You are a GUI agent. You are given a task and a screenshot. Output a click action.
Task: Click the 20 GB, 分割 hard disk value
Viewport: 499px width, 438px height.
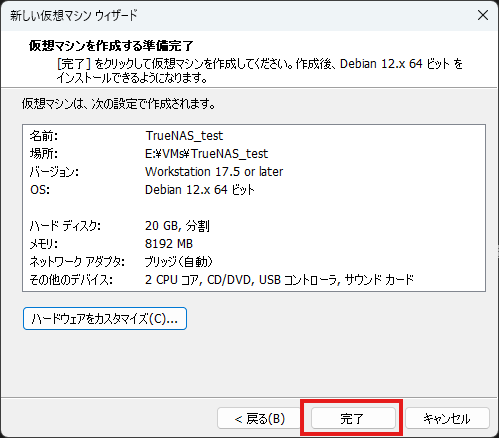pos(177,226)
